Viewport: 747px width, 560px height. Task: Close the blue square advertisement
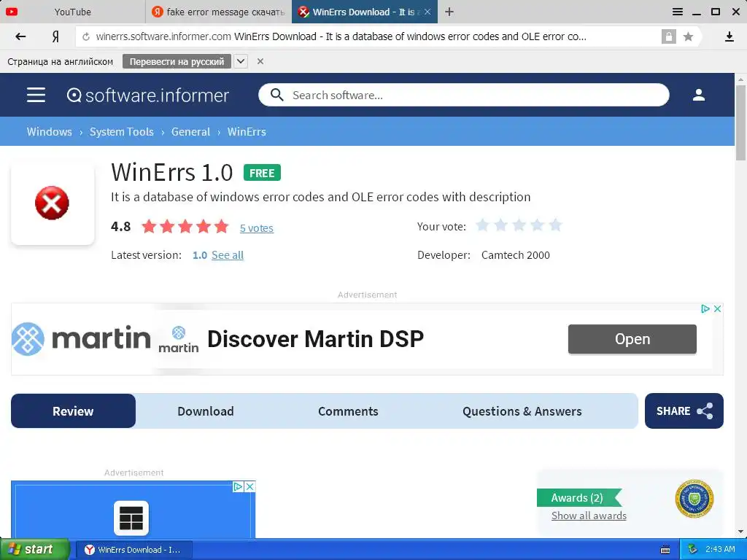tap(249, 486)
